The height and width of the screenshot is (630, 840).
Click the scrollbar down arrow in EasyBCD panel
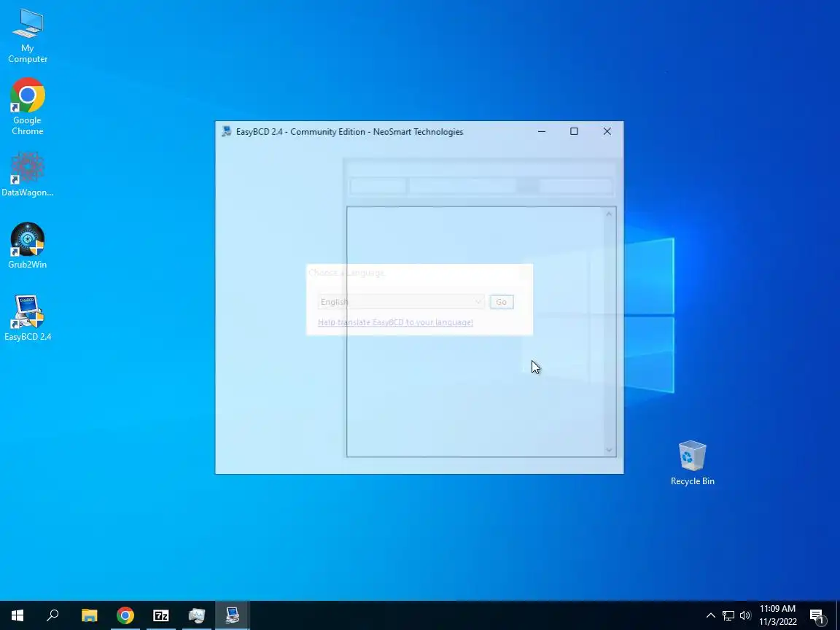coord(609,450)
